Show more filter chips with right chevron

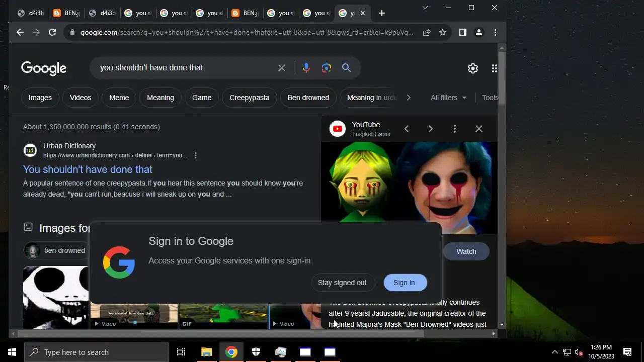click(409, 98)
